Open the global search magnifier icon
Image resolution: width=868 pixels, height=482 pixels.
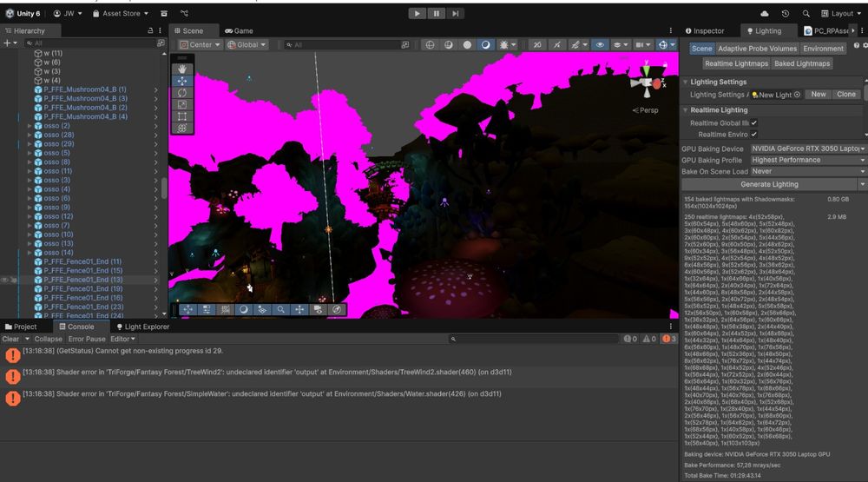(x=806, y=13)
